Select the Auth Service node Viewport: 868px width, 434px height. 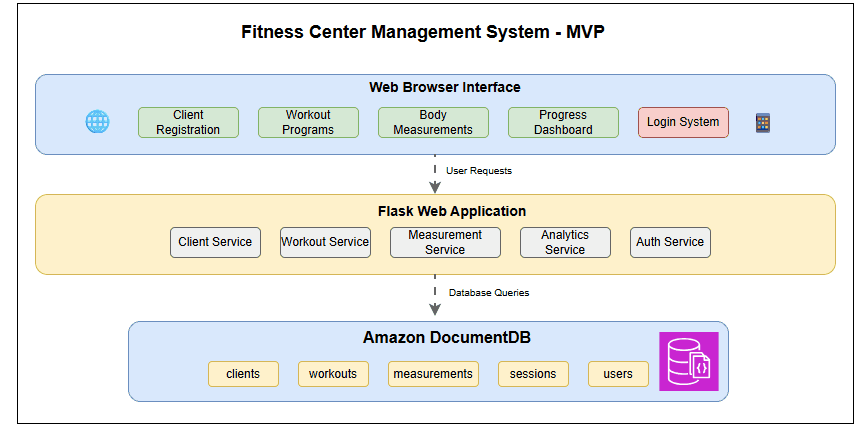pos(670,242)
